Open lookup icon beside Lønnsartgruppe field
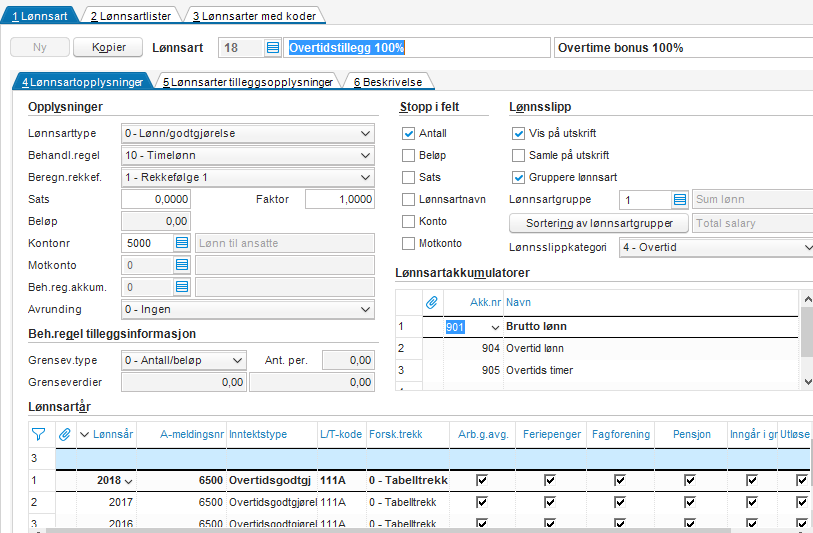813x533 pixels. 680,199
